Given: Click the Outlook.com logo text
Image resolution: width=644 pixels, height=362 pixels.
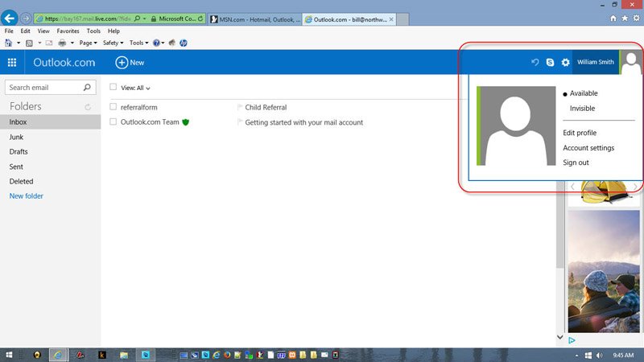Looking at the screenshot, I should pos(64,63).
